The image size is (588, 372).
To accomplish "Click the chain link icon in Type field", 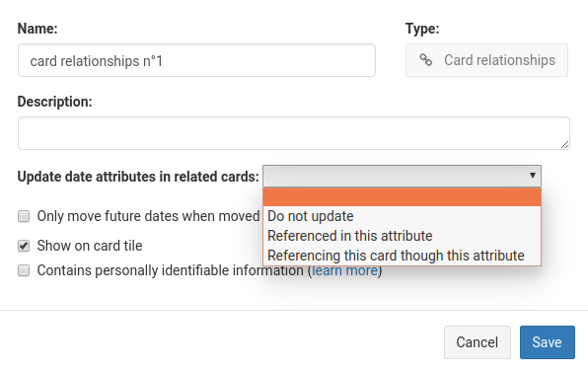I will tap(425, 60).
